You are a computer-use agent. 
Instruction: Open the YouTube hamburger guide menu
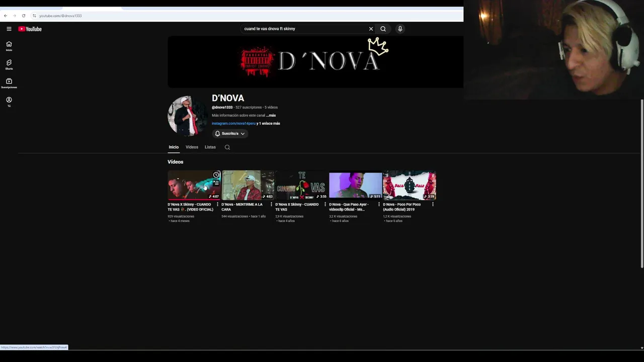pyautogui.click(x=9, y=29)
